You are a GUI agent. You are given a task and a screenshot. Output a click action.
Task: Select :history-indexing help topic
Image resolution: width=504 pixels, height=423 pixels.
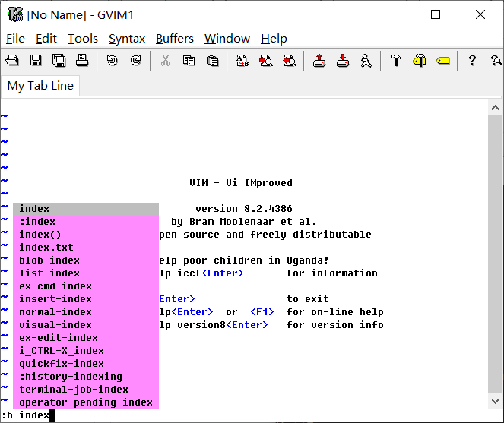click(86, 377)
